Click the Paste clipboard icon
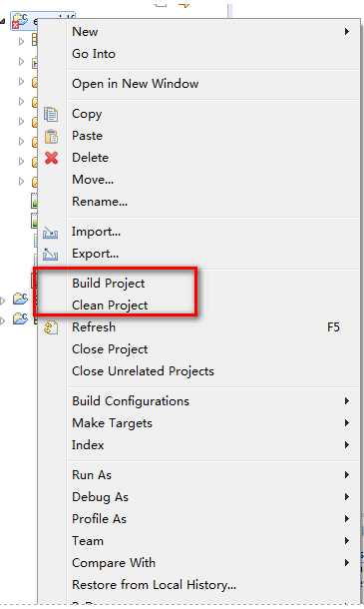The width and height of the screenshot is (364, 609). point(51,137)
